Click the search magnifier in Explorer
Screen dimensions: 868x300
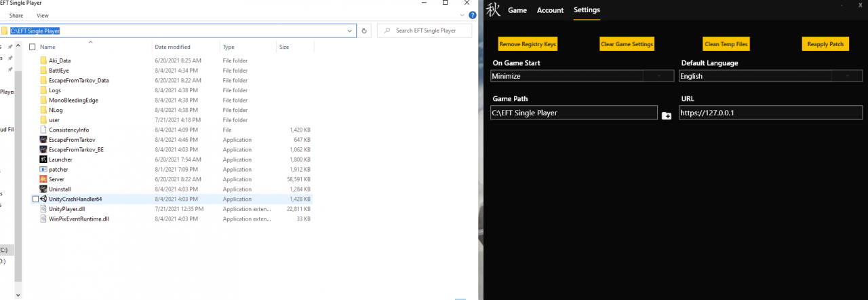386,31
